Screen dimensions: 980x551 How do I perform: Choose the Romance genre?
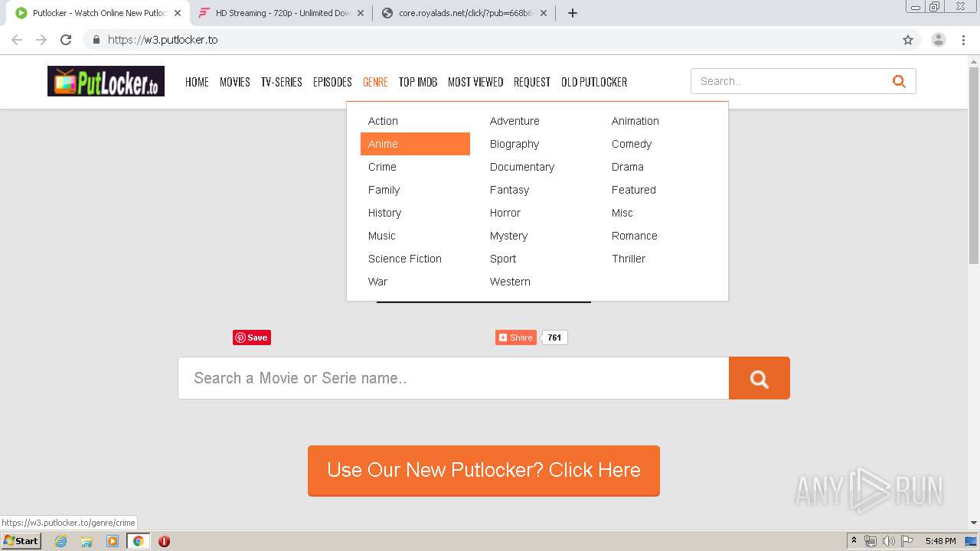coord(635,236)
